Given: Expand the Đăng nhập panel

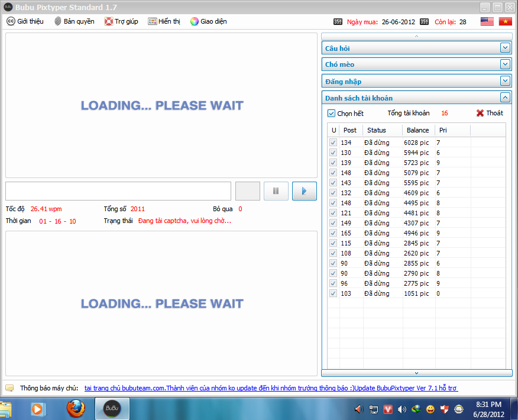Looking at the screenshot, I should (505, 80).
